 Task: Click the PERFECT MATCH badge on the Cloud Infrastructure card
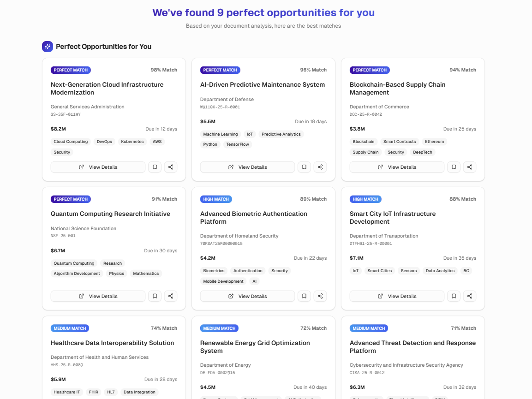click(71, 70)
